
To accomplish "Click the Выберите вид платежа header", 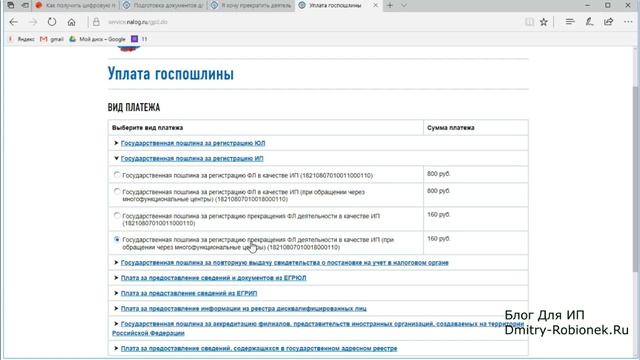I will click(x=147, y=128).
